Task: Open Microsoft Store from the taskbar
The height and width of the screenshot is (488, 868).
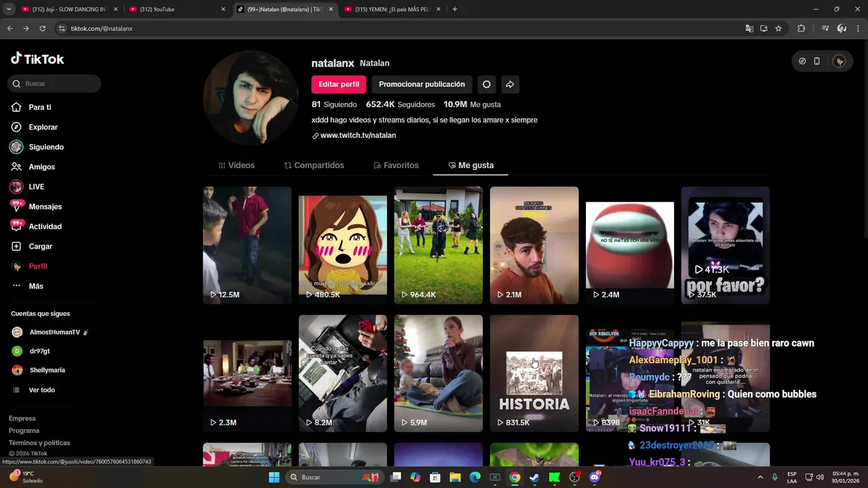Action: coord(435,477)
